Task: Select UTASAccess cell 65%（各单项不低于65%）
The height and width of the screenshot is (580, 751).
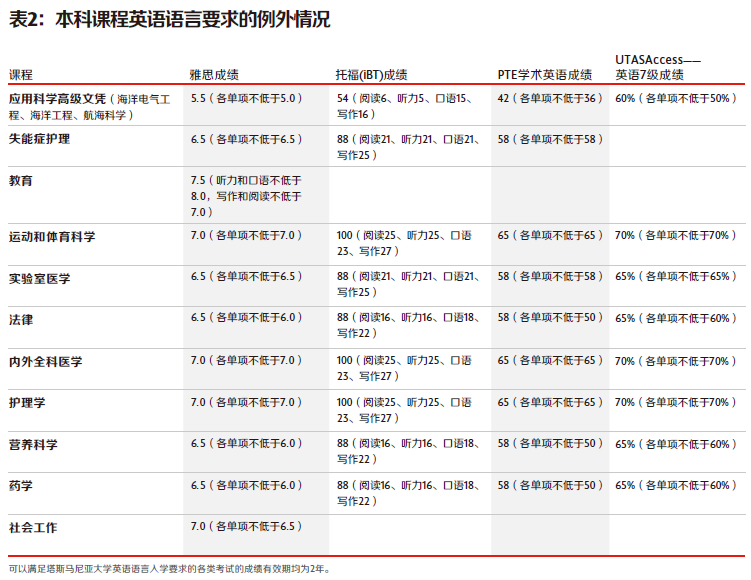Action: (675, 276)
